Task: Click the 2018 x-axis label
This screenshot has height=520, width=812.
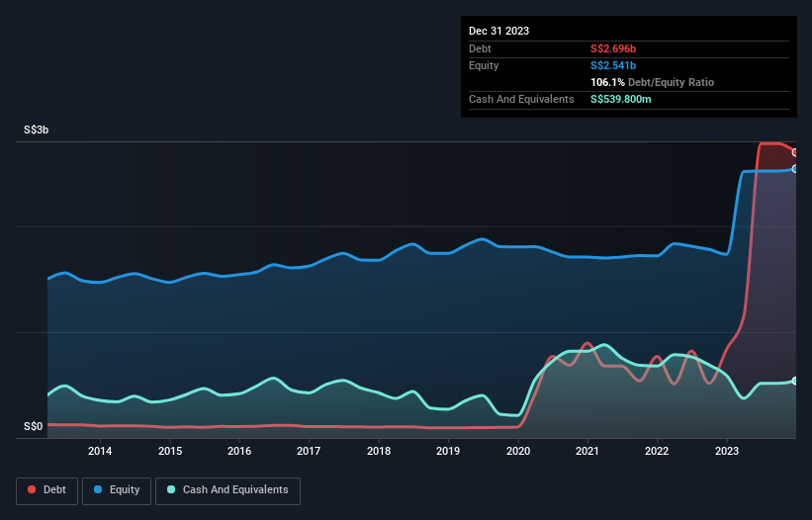Action: (x=379, y=451)
